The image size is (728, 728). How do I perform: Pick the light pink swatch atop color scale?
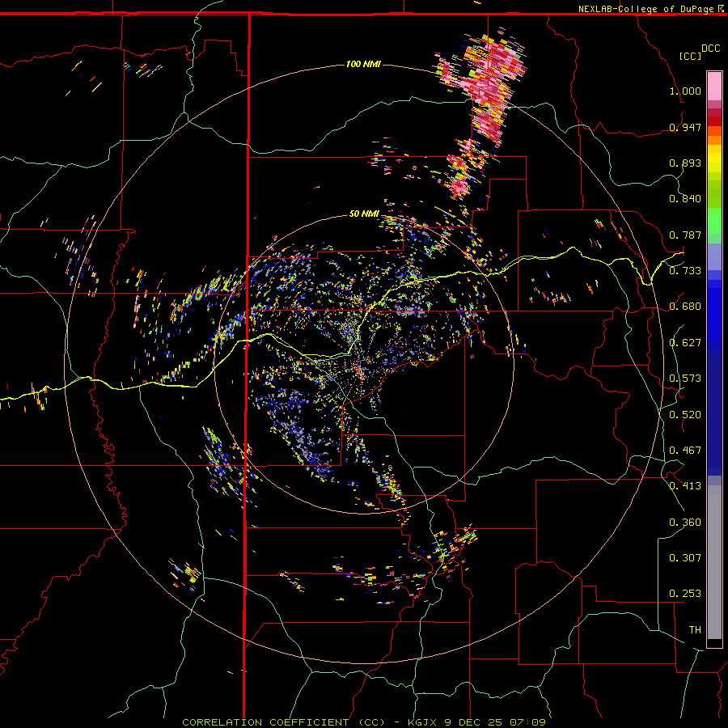(x=714, y=87)
